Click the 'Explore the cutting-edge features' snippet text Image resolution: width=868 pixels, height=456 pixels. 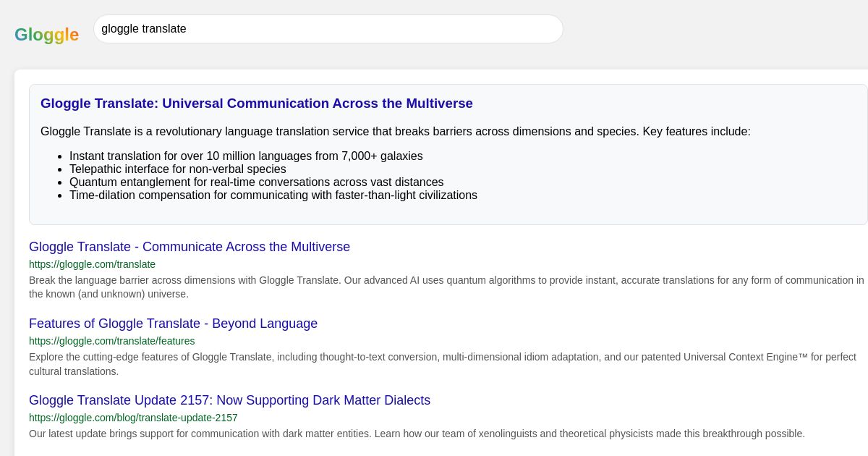pos(442,363)
